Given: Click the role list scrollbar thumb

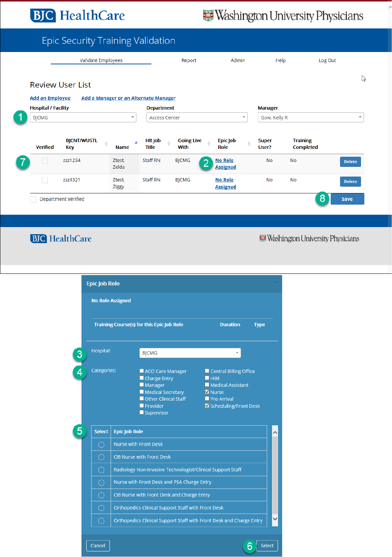Looking at the screenshot, I should [275, 475].
